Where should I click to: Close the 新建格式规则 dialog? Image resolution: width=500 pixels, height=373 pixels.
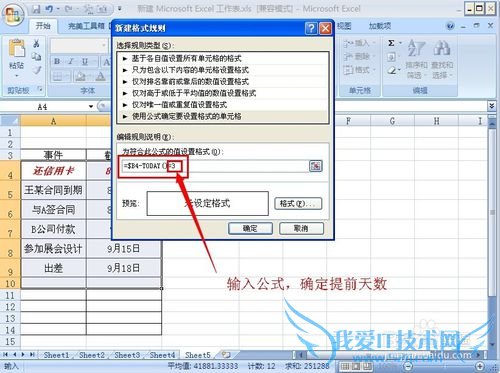(x=325, y=28)
